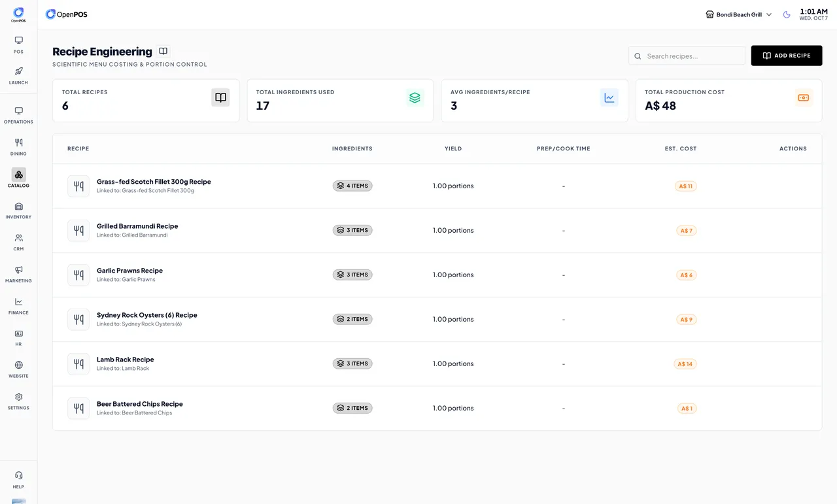This screenshot has width=837, height=504.
Task: Click the Ingredients column header
Action: pyautogui.click(x=352, y=148)
